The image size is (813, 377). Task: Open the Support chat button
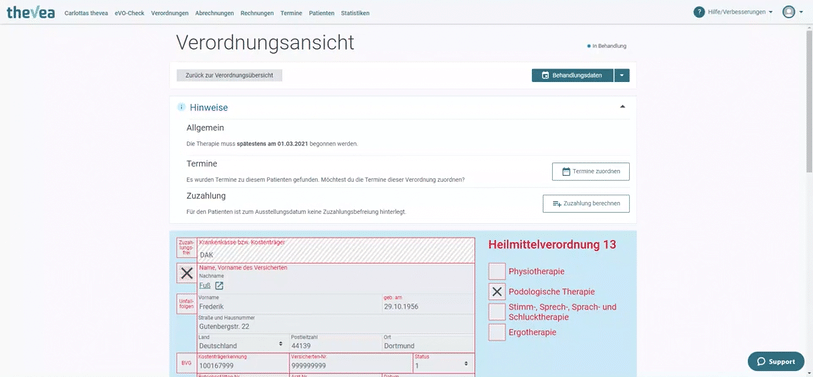776,361
